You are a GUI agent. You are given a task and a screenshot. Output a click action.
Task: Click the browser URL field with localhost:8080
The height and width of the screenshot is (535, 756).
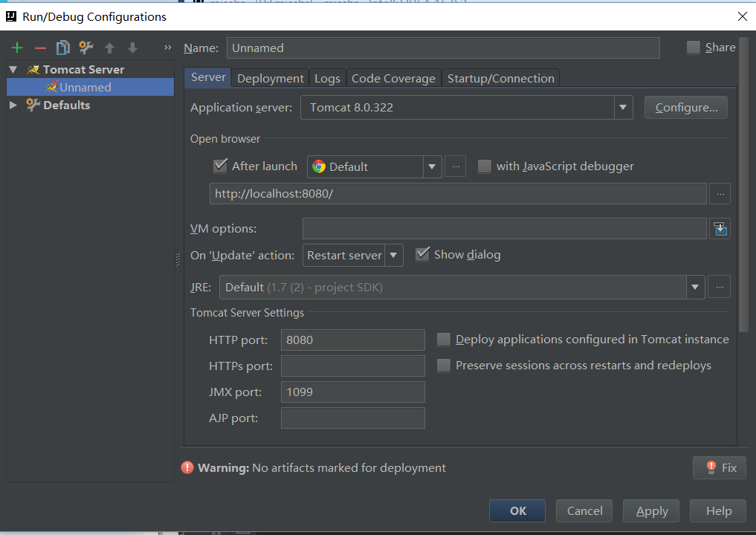pyautogui.click(x=458, y=194)
